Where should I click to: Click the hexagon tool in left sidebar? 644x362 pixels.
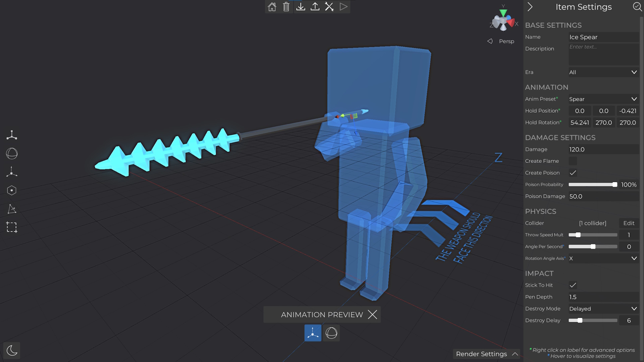coord(12,190)
